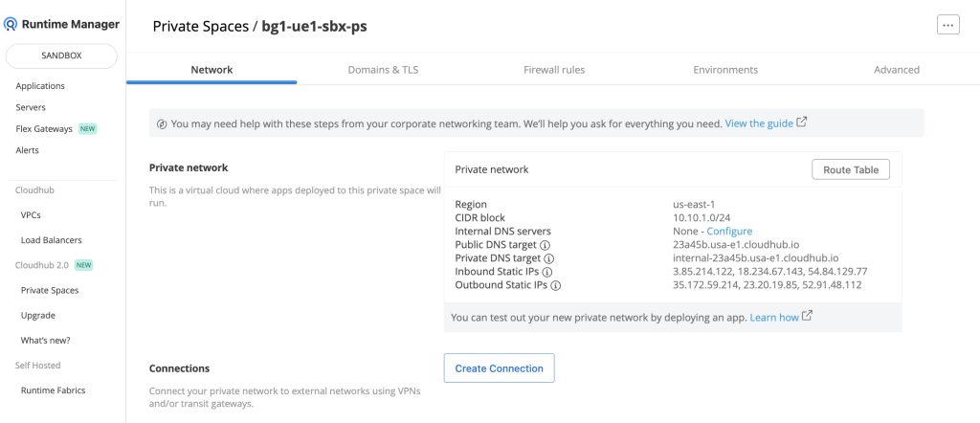This screenshot has width=980, height=423.
Task: Click the Private Spaces breadcrumb link
Action: pos(199,27)
